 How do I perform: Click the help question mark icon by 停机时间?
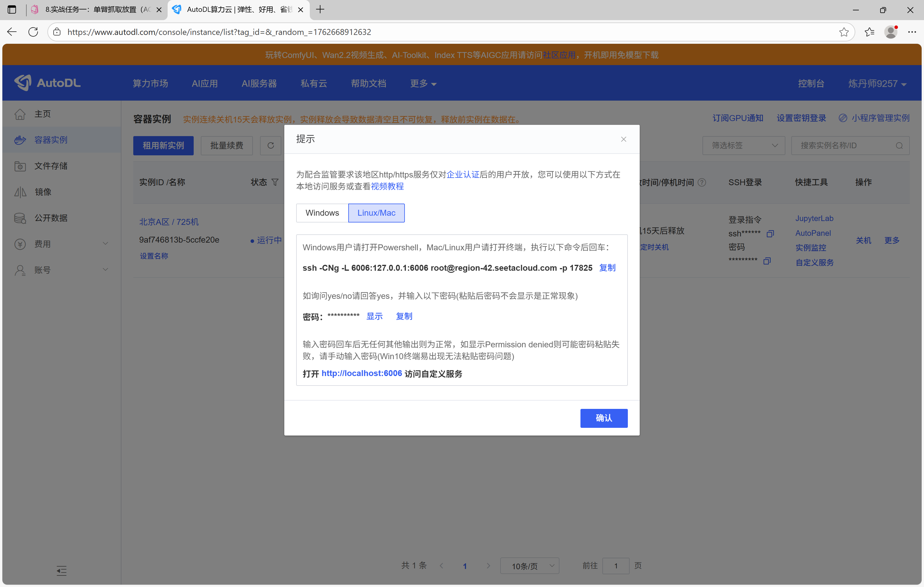click(x=702, y=182)
